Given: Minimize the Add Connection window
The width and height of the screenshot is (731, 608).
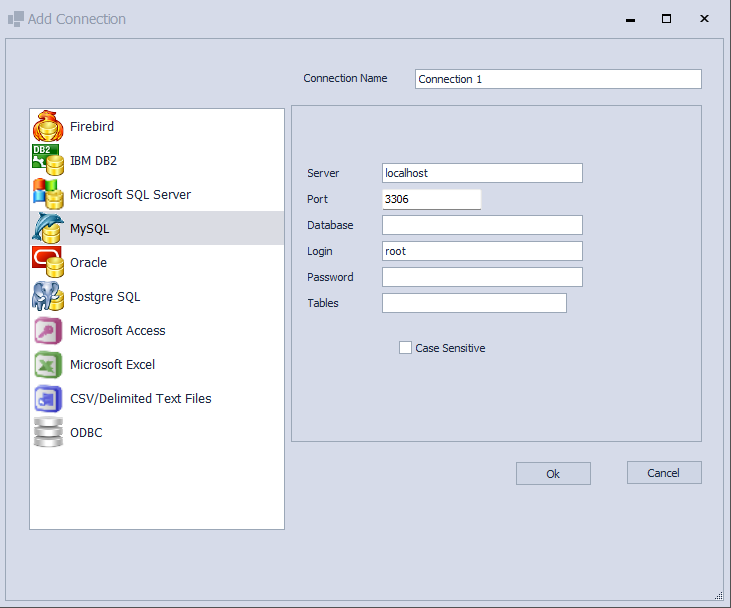Looking at the screenshot, I should (x=630, y=19).
